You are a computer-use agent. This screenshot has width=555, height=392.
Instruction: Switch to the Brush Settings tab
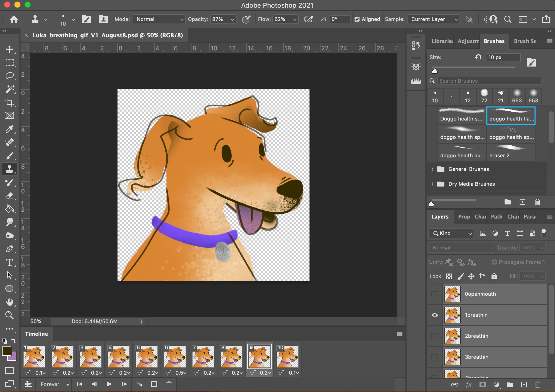coord(525,41)
